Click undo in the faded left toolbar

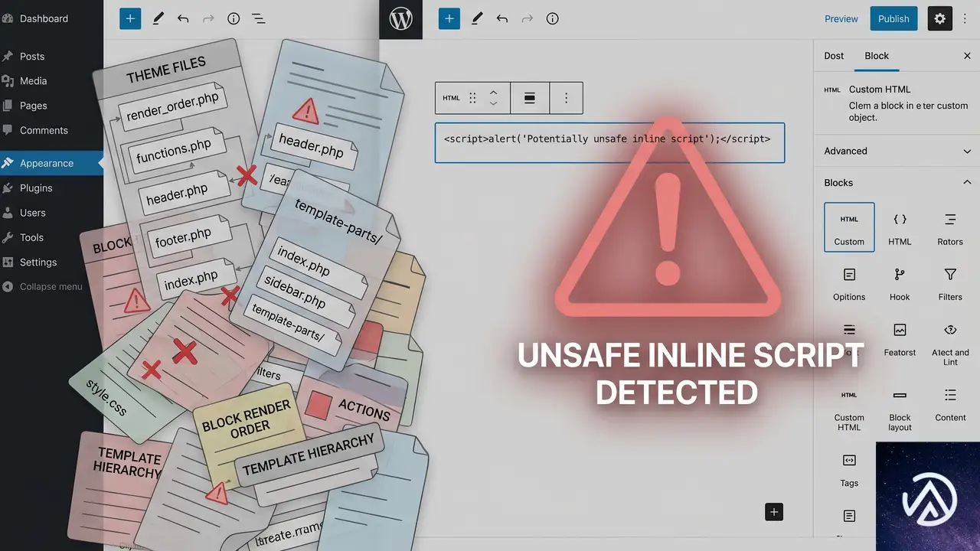[183, 19]
